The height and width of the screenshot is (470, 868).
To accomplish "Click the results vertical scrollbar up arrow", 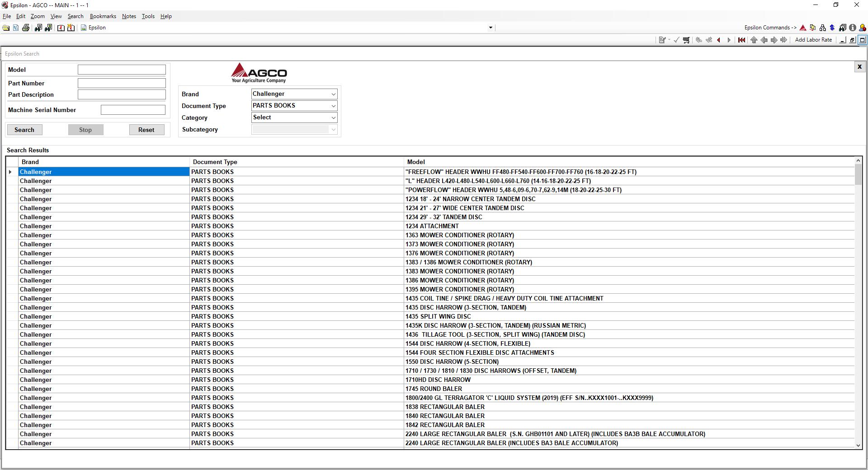I will [x=858, y=161].
